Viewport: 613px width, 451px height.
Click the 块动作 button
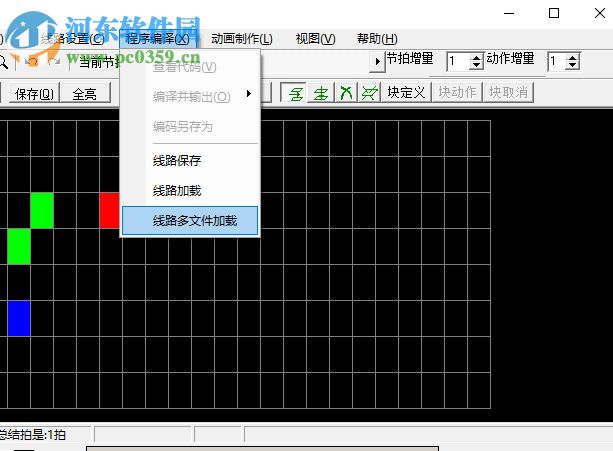pyautogui.click(x=457, y=93)
